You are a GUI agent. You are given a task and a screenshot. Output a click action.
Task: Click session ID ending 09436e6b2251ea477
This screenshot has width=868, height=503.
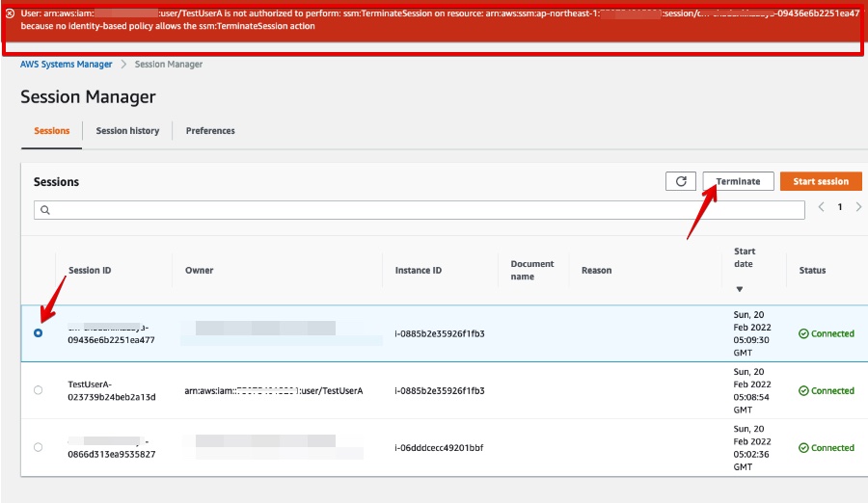tap(111, 333)
